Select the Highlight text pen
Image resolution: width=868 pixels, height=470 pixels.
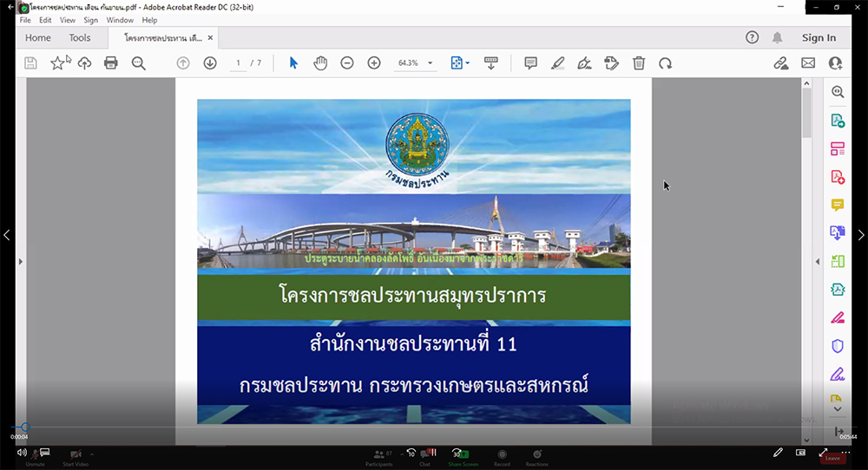tap(557, 63)
